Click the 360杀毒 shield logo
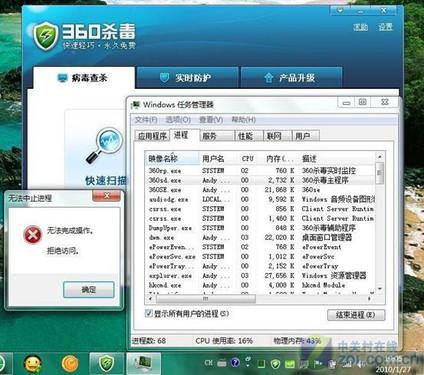Viewport: 424px width, 375px height. coord(46,35)
